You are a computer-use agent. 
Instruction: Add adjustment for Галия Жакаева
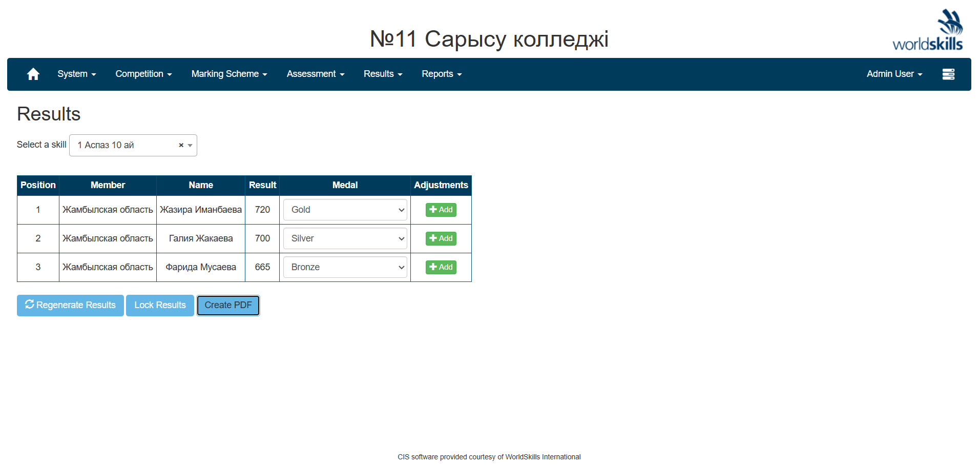coord(441,238)
